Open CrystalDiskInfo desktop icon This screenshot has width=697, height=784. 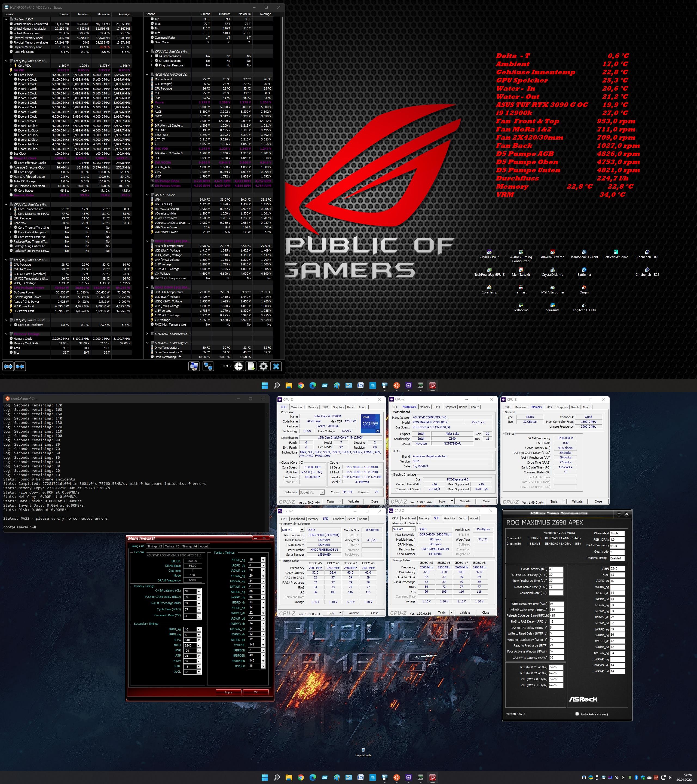coord(552,272)
